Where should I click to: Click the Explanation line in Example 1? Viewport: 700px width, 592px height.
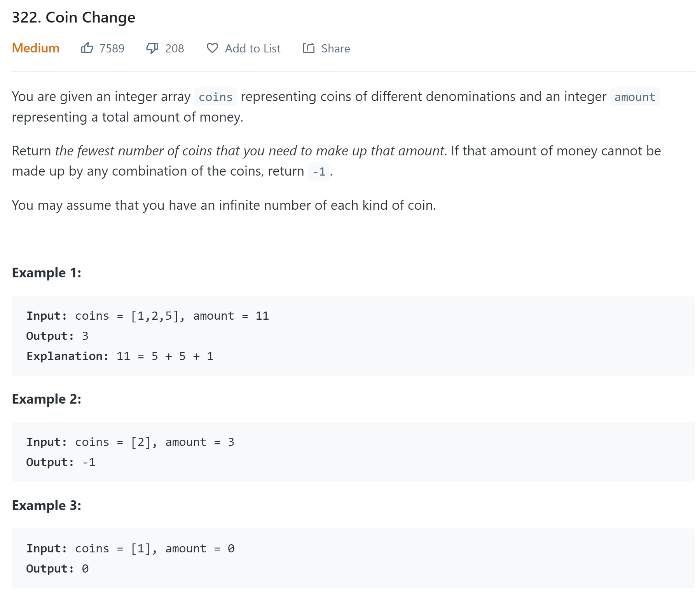tap(120, 356)
